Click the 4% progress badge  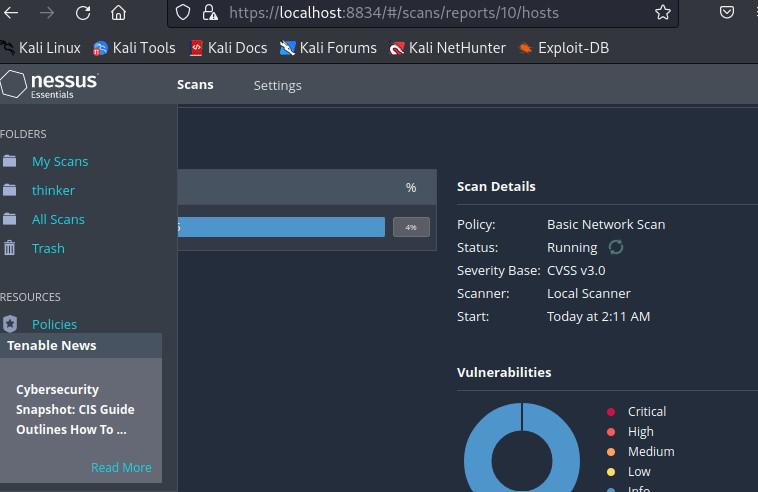411,227
